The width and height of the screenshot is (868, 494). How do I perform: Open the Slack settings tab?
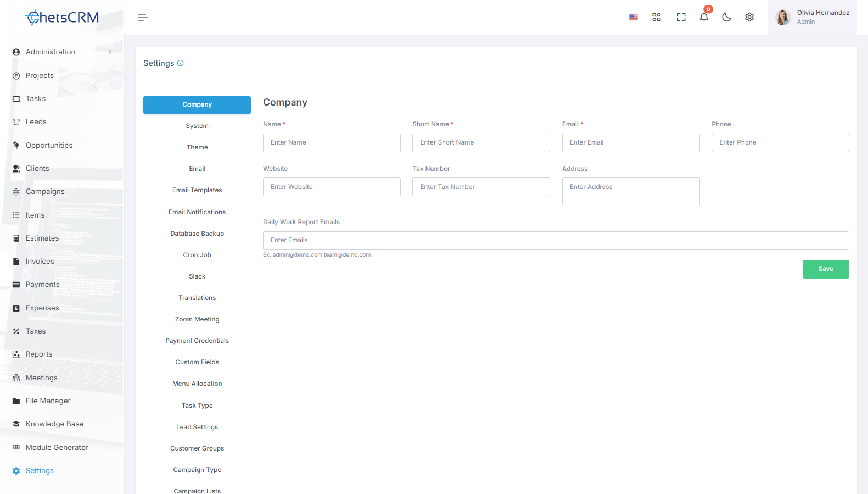(x=197, y=277)
